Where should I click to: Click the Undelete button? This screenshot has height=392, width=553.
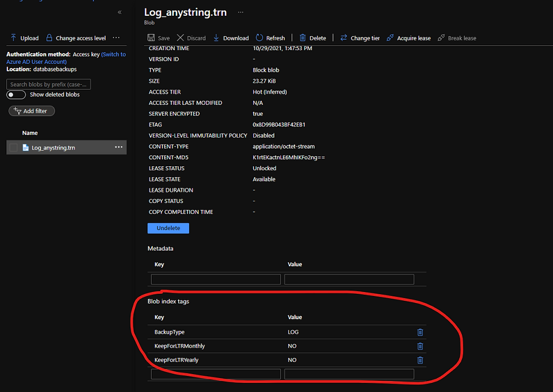click(168, 228)
